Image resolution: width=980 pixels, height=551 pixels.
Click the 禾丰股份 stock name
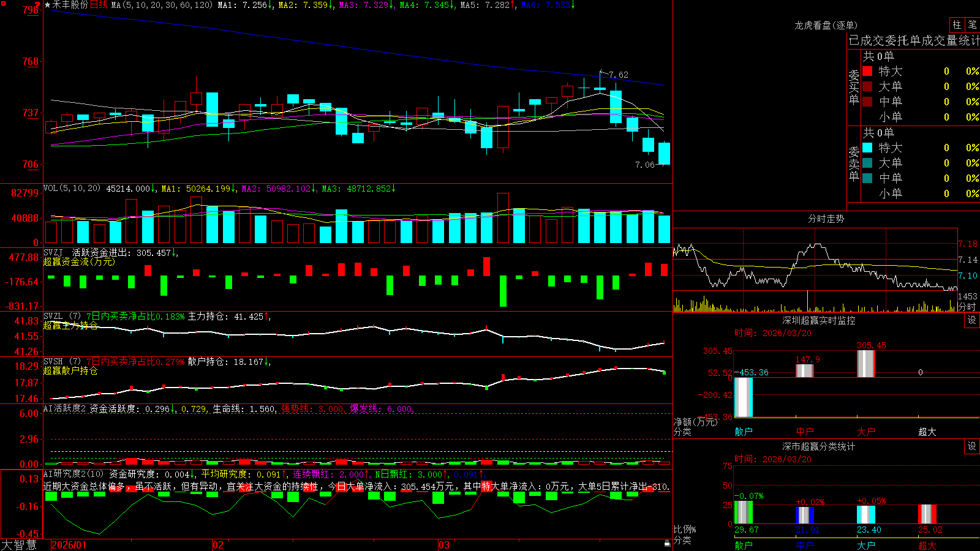(70, 5)
